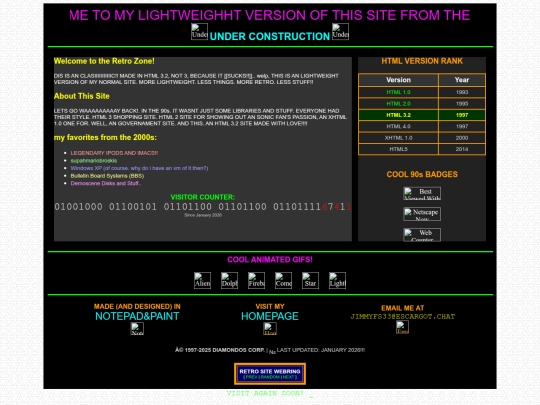Viewport: 540px width, 405px height.
Task: Click the Email image under the address
Action: pyautogui.click(x=402, y=327)
